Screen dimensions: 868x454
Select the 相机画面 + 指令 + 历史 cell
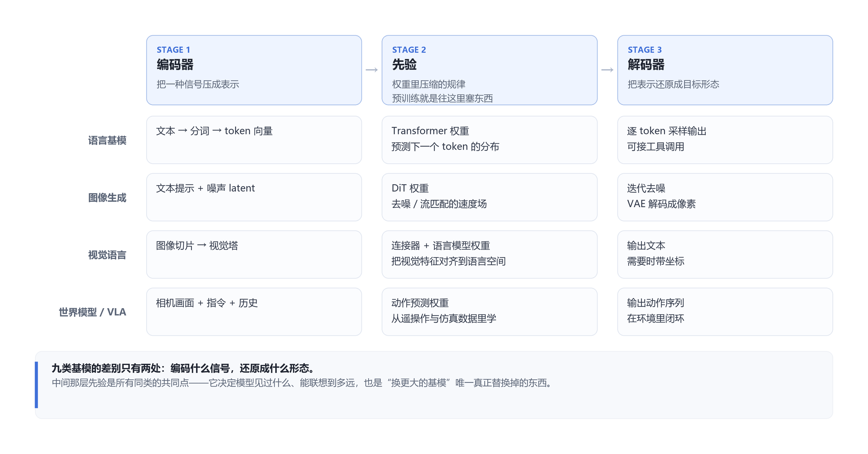point(254,312)
